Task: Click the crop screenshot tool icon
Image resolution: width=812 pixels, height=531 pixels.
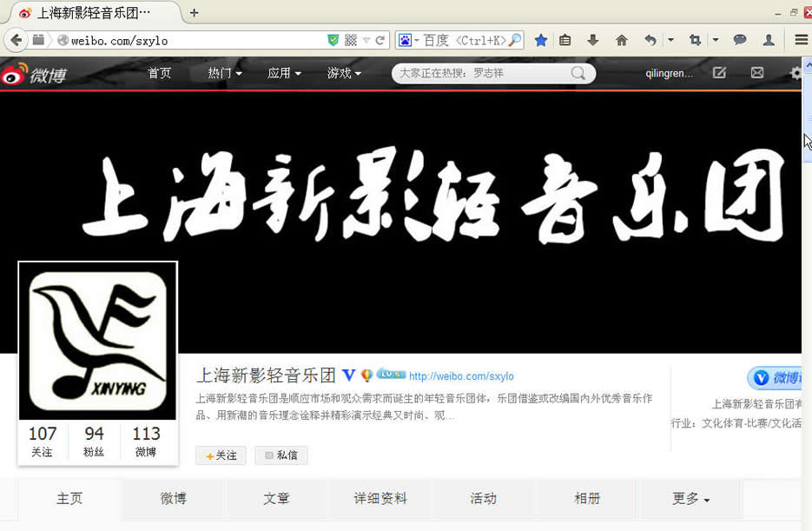Action: point(695,40)
